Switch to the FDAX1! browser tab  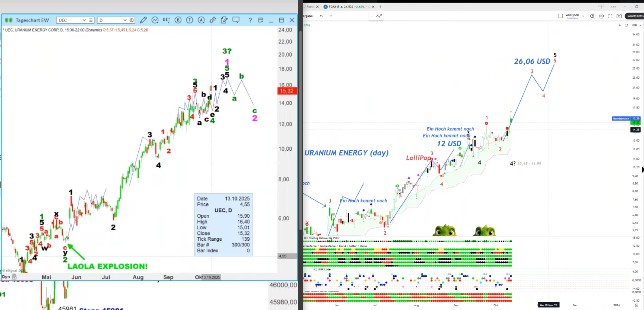pyautogui.click(x=346, y=6)
